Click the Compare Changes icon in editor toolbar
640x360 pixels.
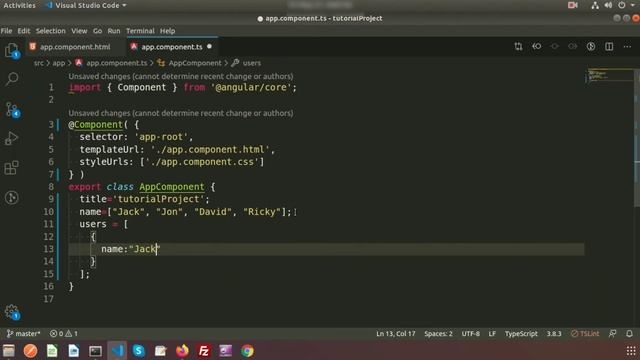pyautogui.click(x=518, y=47)
